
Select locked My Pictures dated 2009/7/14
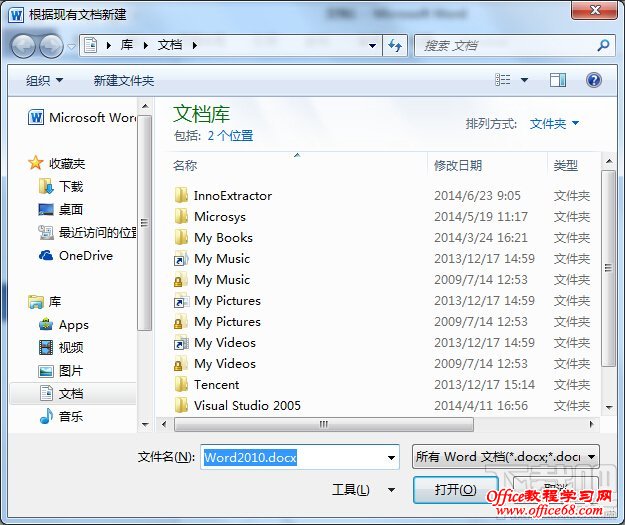click(217, 322)
